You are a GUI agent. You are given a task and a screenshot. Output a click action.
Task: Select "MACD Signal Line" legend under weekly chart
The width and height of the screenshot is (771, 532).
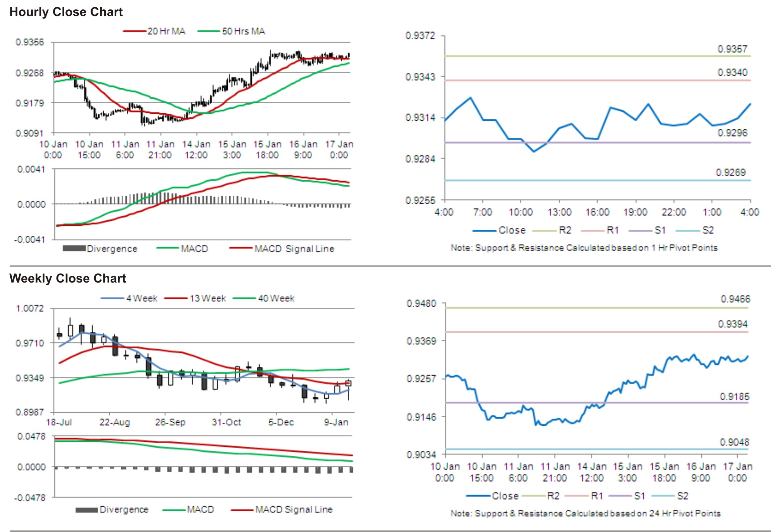(294, 510)
